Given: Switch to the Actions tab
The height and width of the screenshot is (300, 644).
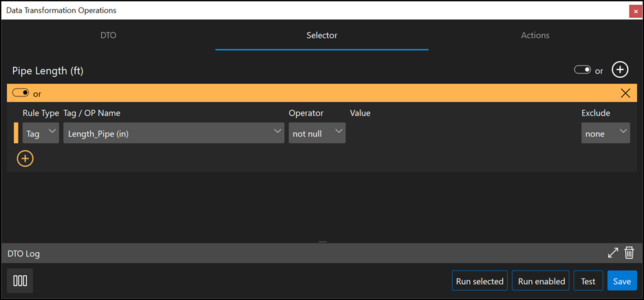Looking at the screenshot, I should coord(535,35).
